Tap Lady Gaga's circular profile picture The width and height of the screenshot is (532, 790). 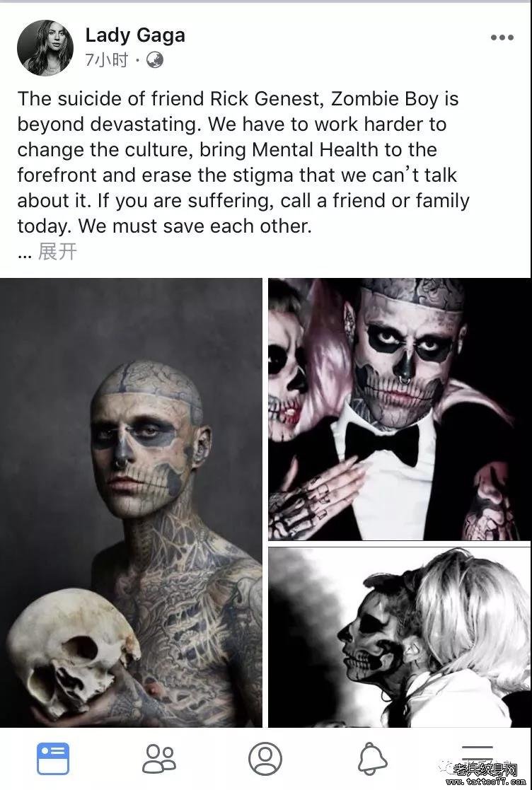point(45,48)
